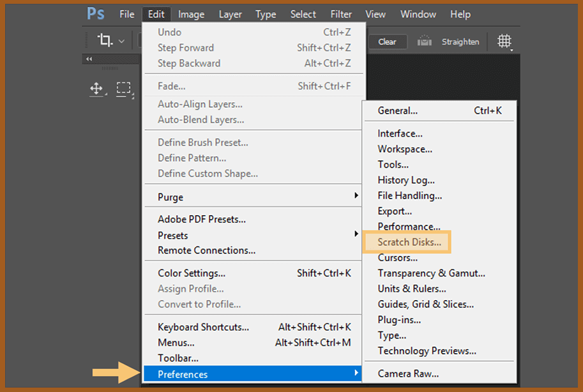
Task: Expand the Preferences submenu arrow
Action: tap(357, 374)
